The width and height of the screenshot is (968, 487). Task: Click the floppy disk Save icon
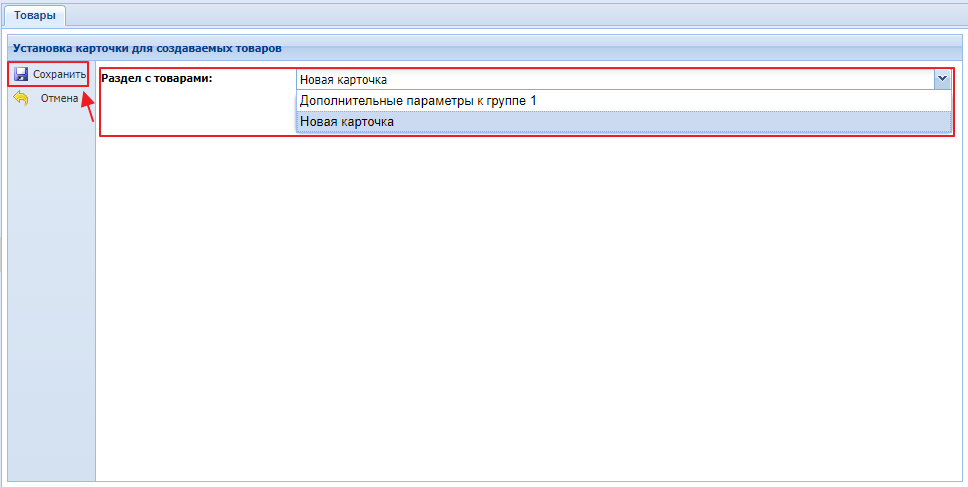pyautogui.click(x=21, y=75)
